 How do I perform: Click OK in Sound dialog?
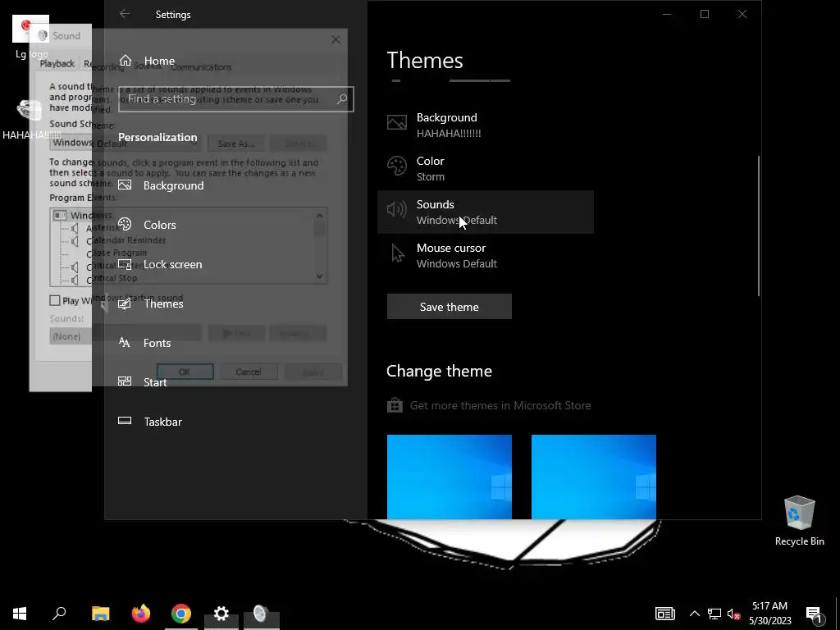[185, 372]
